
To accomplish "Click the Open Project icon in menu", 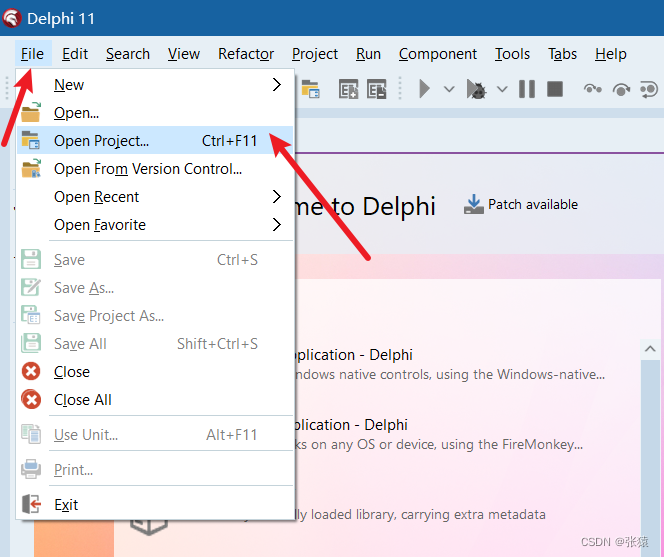I will point(31,140).
